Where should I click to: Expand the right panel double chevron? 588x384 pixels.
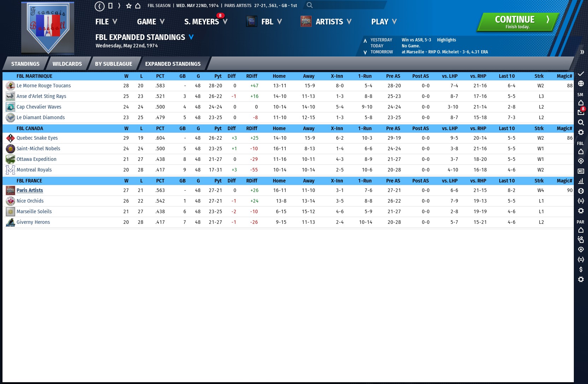point(582,52)
